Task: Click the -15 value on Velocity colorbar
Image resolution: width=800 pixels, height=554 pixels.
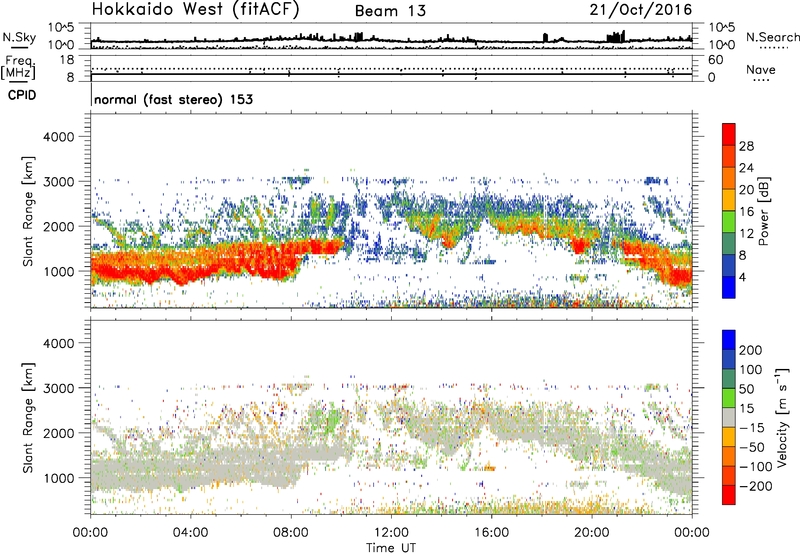Action: [752, 427]
